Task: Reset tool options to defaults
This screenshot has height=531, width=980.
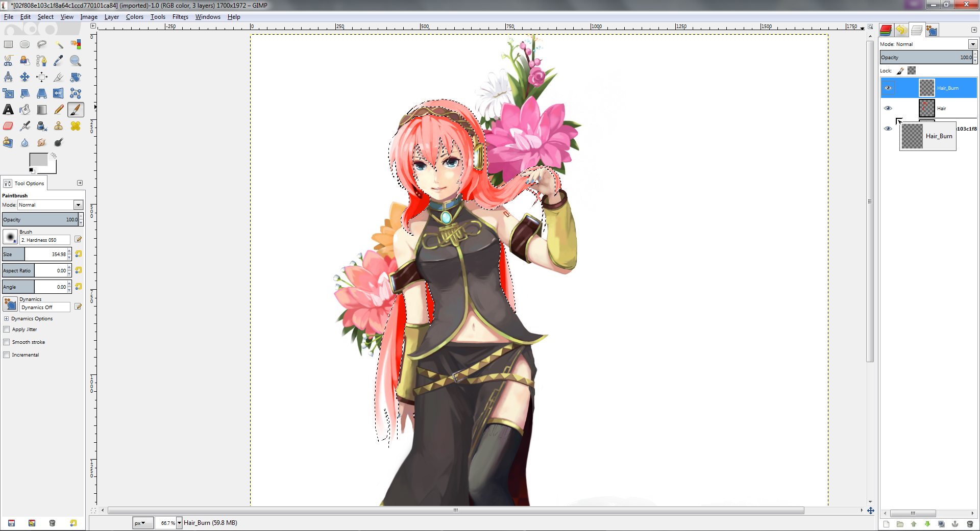Action: 73,523
